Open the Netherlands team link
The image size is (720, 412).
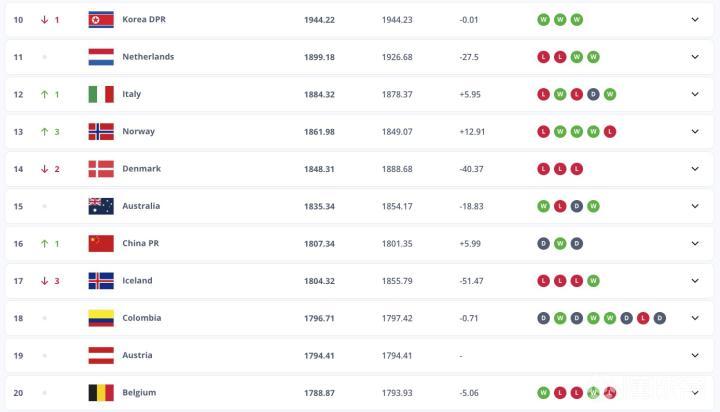point(148,57)
